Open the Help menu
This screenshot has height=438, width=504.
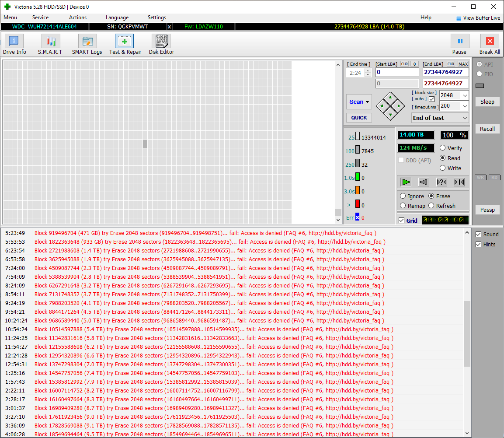(x=426, y=18)
